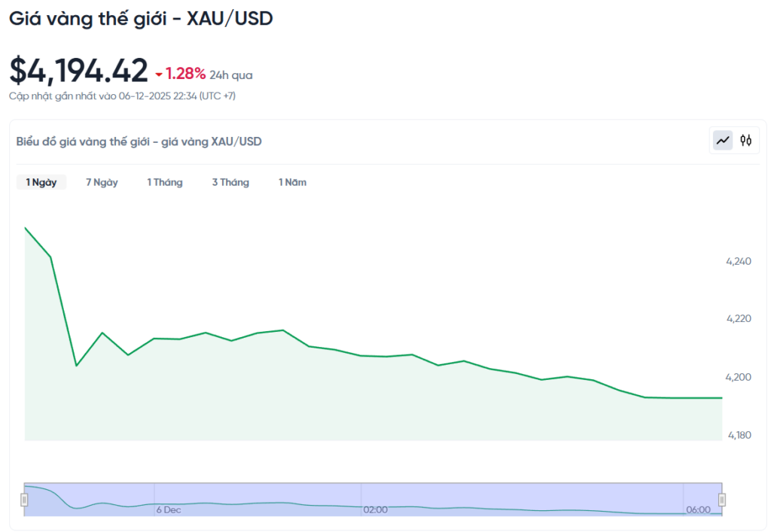The image size is (771, 532).
Task: Click the red down arrow beside 1.28%
Action: [x=159, y=74]
